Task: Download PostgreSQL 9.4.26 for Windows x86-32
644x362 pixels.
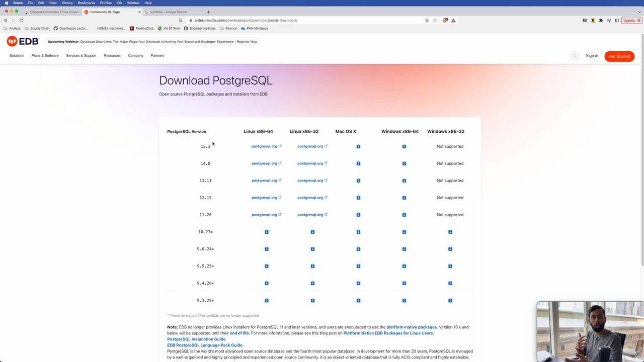Action: [x=450, y=283]
